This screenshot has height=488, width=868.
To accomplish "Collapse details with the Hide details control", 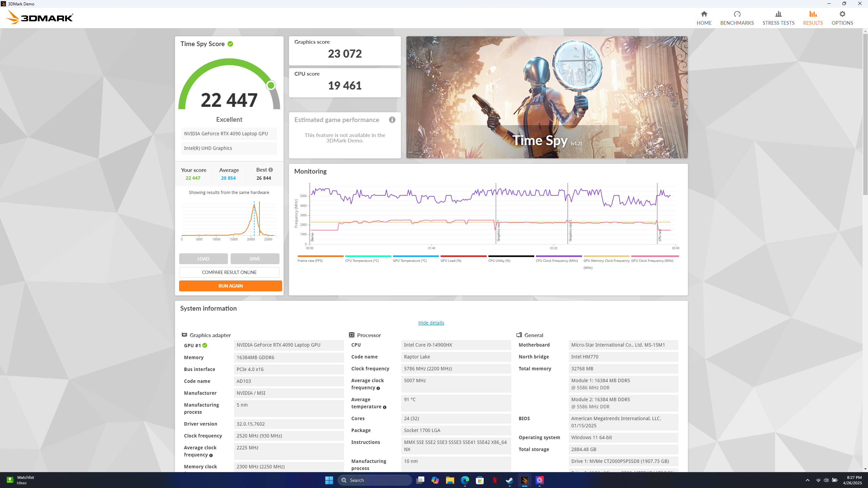I will point(431,323).
